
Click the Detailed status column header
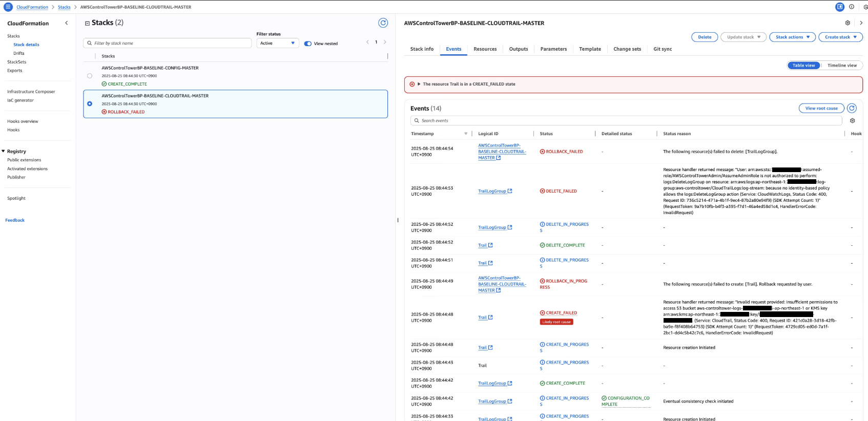tap(616, 134)
